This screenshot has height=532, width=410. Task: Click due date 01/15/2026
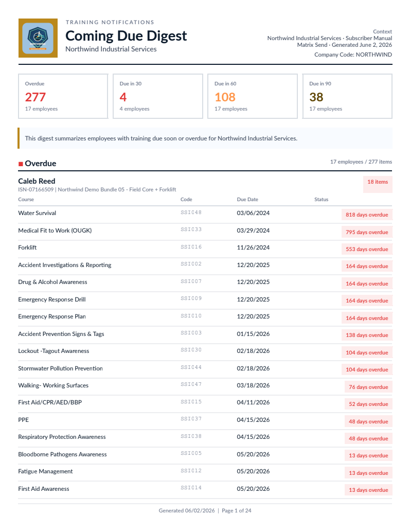tap(253, 334)
